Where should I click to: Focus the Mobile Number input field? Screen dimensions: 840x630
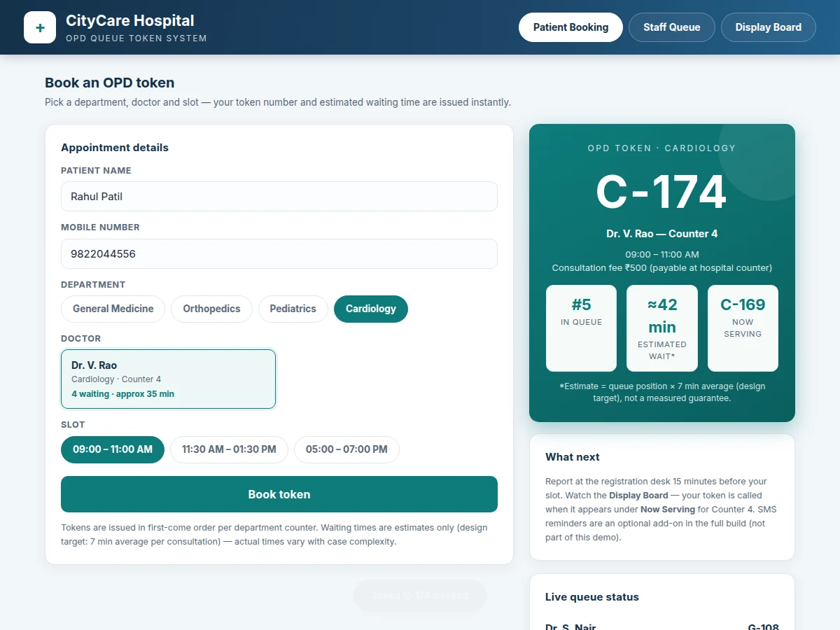(279, 254)
